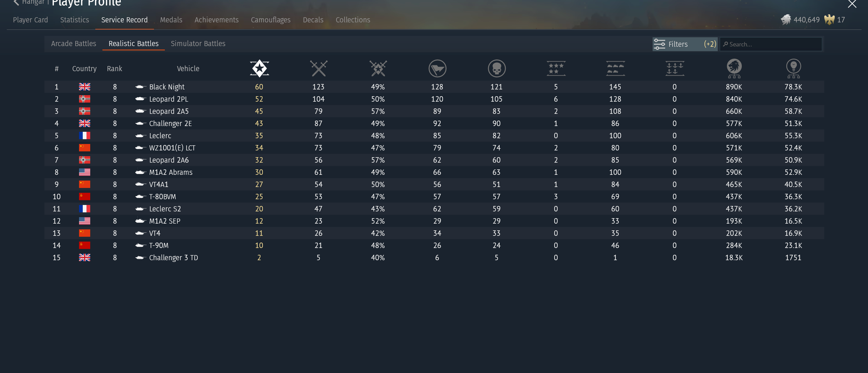The image size is (868, 373).
Task: Select the Black Night vehicle row
Action: pos(167,87)
